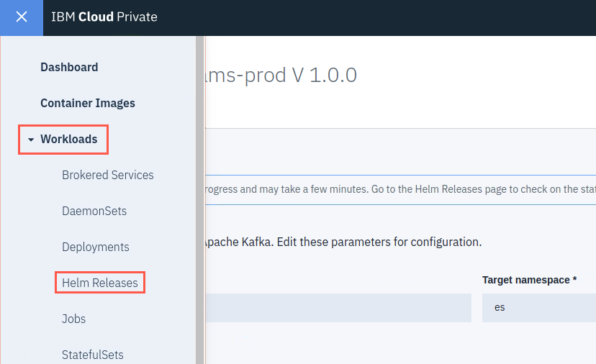
Task: Collapse the Workloads section arrow
Action: pos(31,140)
